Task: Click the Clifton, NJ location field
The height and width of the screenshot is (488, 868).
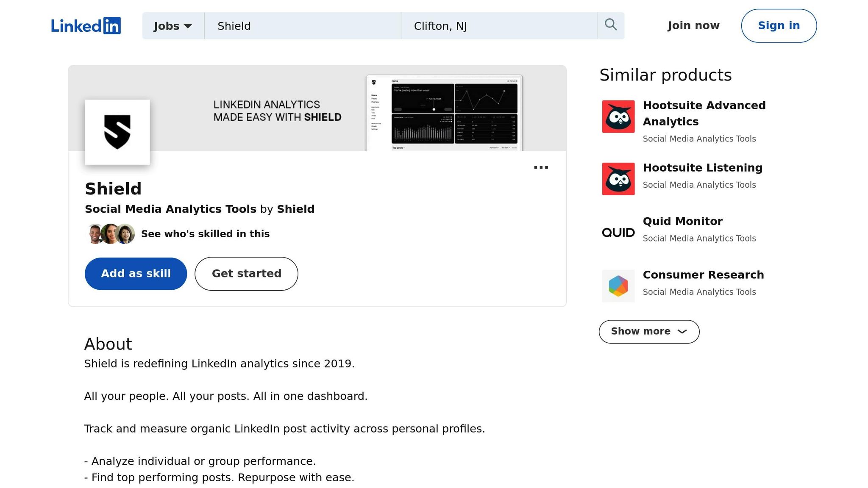Action: [x=498, y=26]
